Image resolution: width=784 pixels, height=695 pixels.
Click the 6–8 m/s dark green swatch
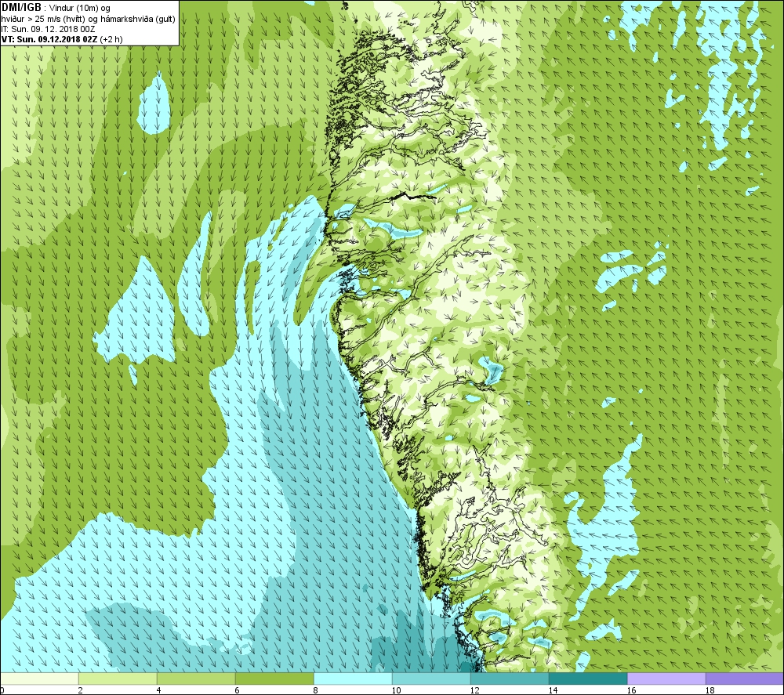pyautogui.click(x=274, y=679)
